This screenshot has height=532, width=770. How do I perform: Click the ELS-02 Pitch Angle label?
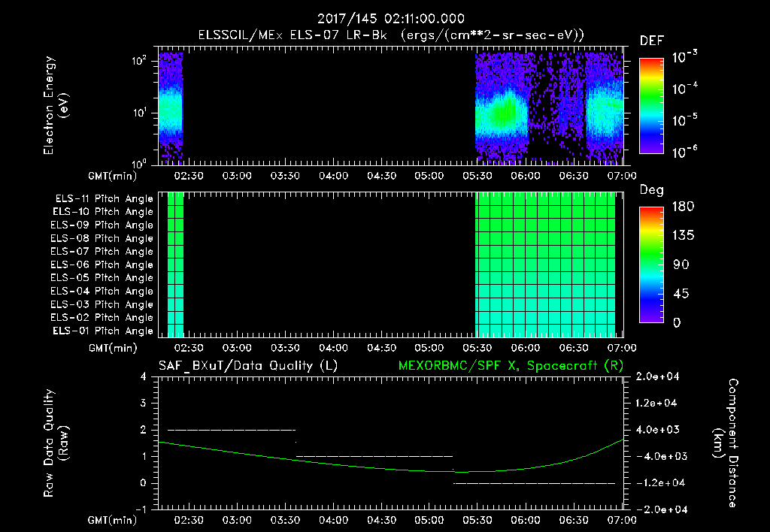pos(102,318)
